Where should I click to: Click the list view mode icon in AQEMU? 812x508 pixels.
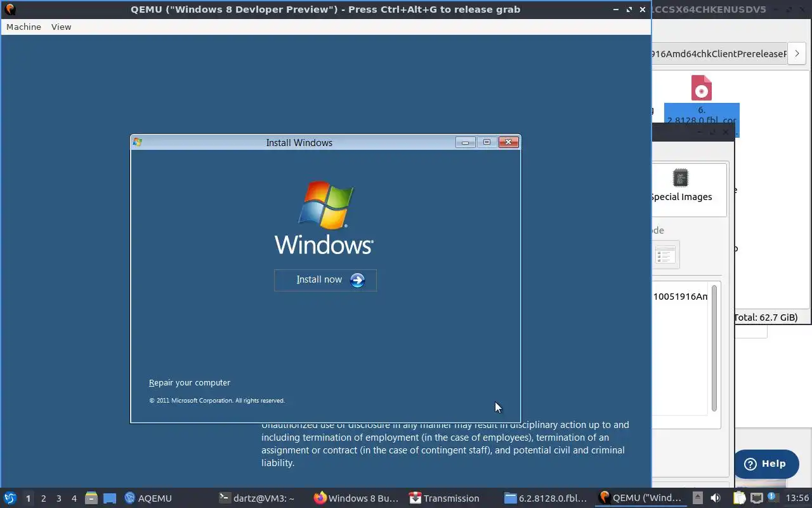665,255
